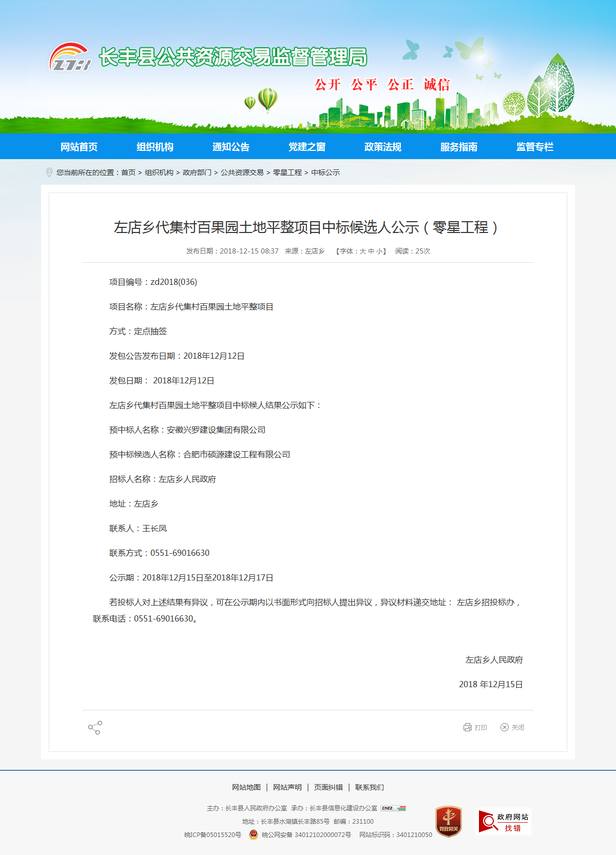This screenshot has width=616, height=855.
Task: Click footer postcode 邮编:231100
Action: click(354, 822)
